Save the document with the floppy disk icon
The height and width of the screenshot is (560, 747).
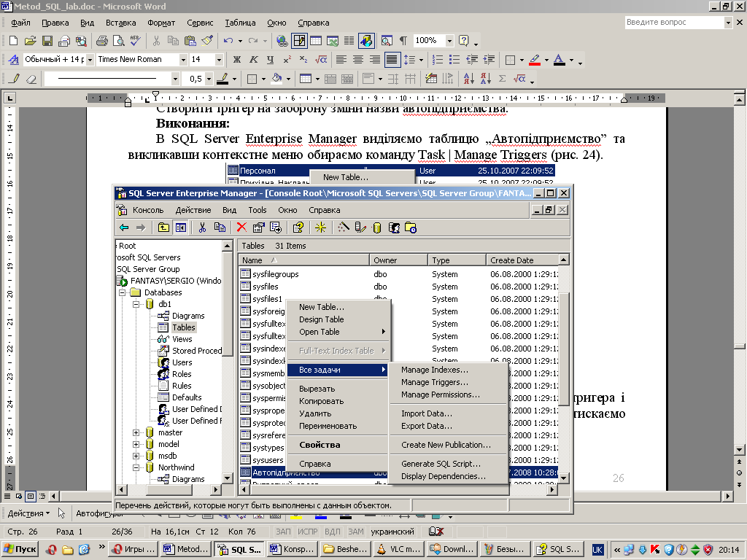[47, 41]
